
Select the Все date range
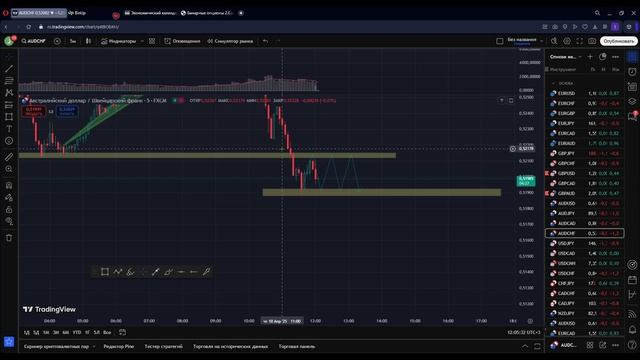click(107, 333)
